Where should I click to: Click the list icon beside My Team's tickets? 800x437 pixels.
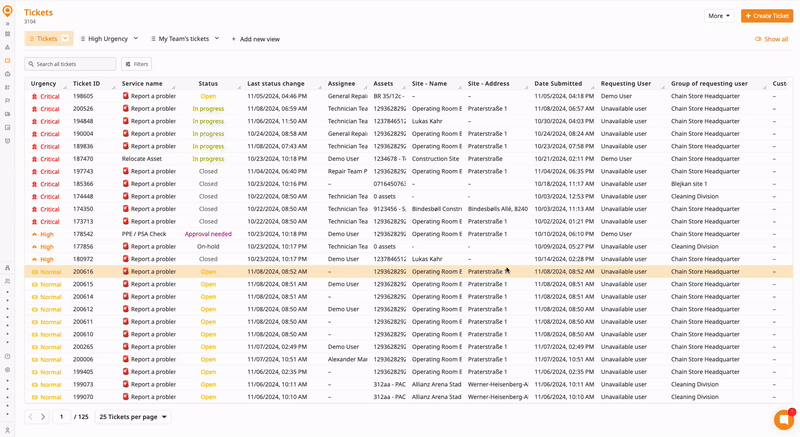[153, 39]
